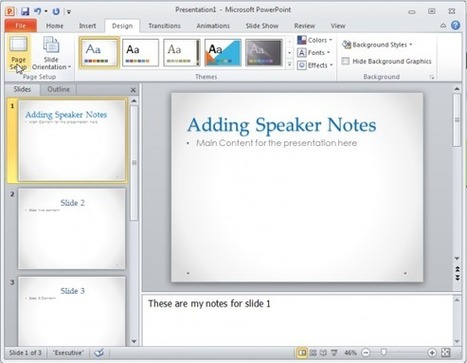The height and width of the screenshot is (363, 467).
Task: Open PowerPoint Help question mark icon
Action: pyautogui.click(x=455, y=25)
